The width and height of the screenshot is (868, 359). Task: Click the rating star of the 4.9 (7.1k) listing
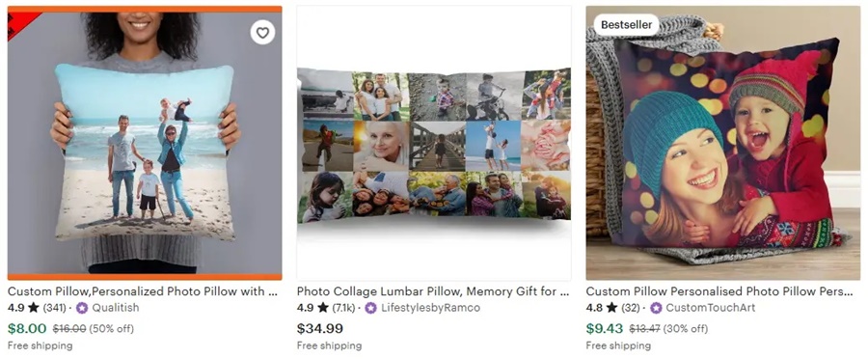(323, 308)
